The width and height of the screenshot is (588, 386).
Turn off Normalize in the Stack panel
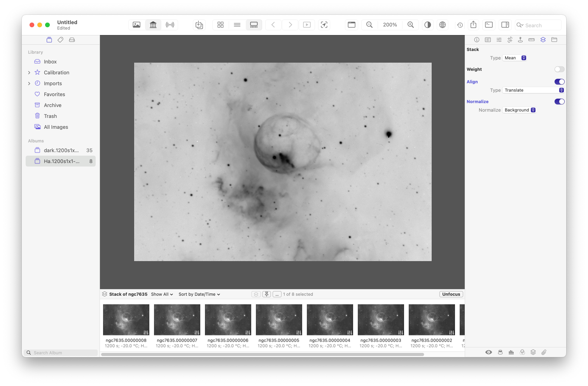(x=559, y=101)
